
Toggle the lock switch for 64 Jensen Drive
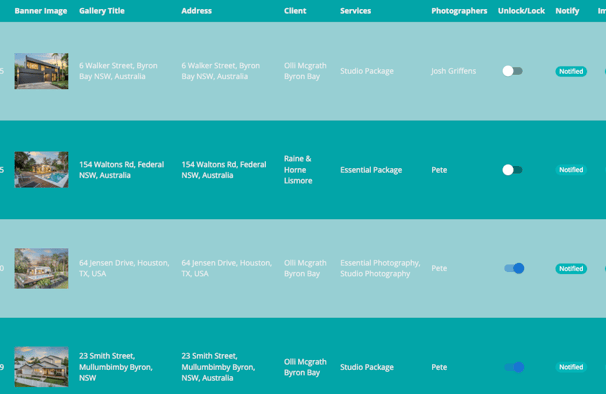click(x=514, y=268)
